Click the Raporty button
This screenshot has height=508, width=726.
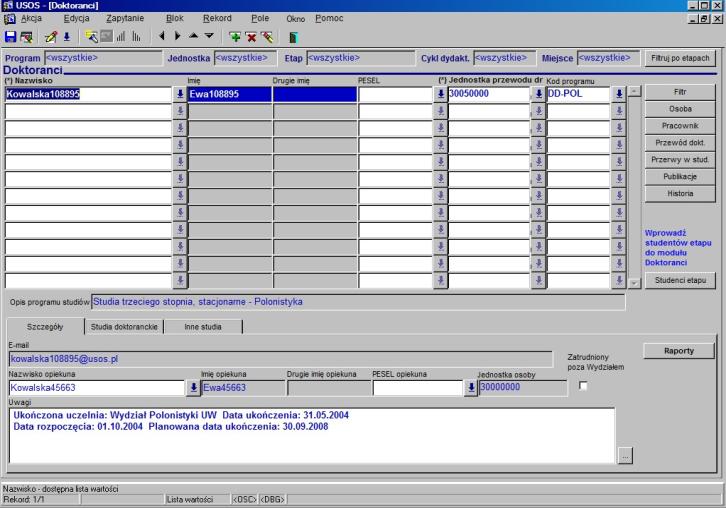679,351
